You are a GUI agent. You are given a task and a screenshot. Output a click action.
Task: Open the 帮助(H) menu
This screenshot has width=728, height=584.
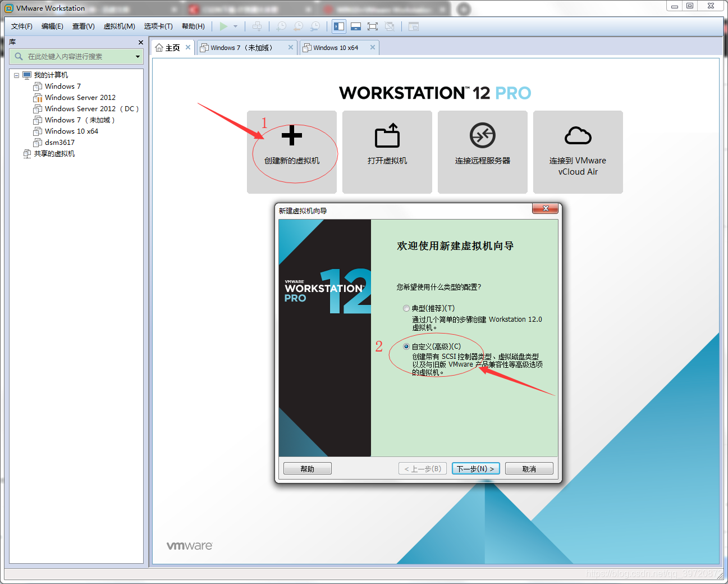(193, 26)
